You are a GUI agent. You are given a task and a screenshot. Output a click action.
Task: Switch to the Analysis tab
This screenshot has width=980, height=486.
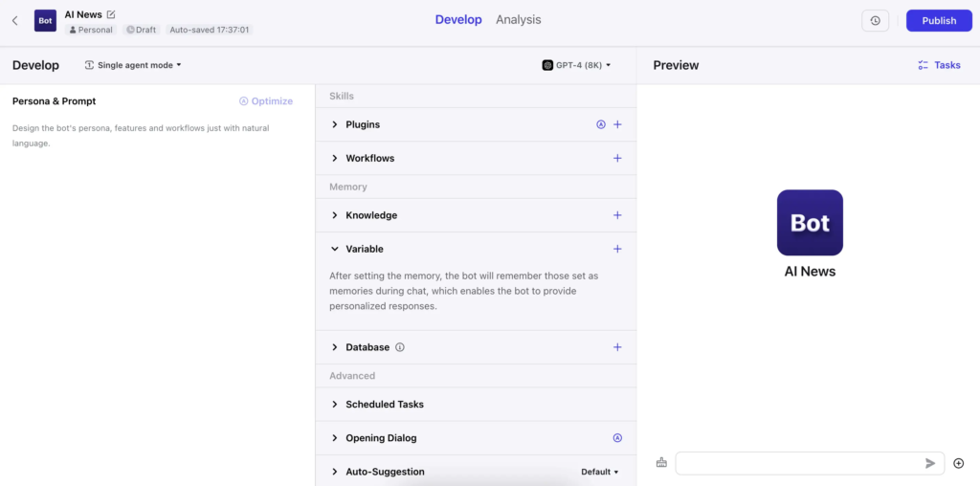[x=518, y=19]
